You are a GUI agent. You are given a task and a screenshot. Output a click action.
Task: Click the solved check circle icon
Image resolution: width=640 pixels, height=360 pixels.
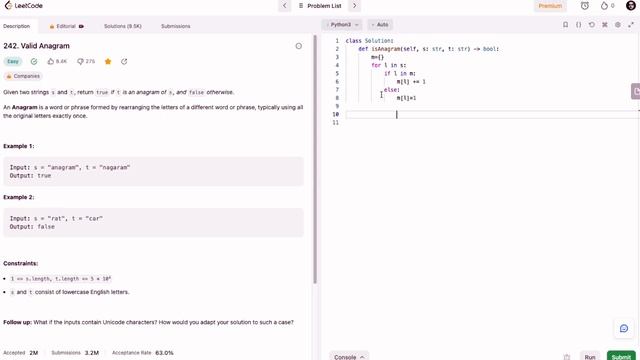coord(34,61)
